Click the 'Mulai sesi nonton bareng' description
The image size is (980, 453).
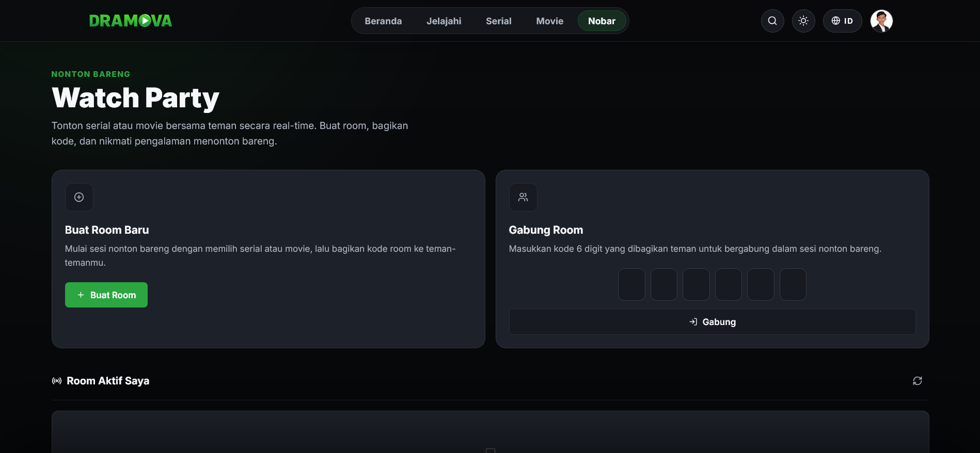260,255
